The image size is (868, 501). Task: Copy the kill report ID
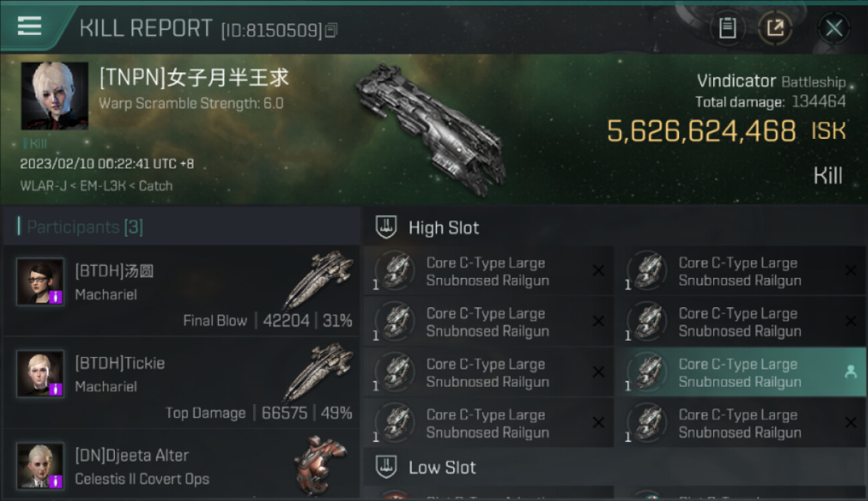pos(331,30)
